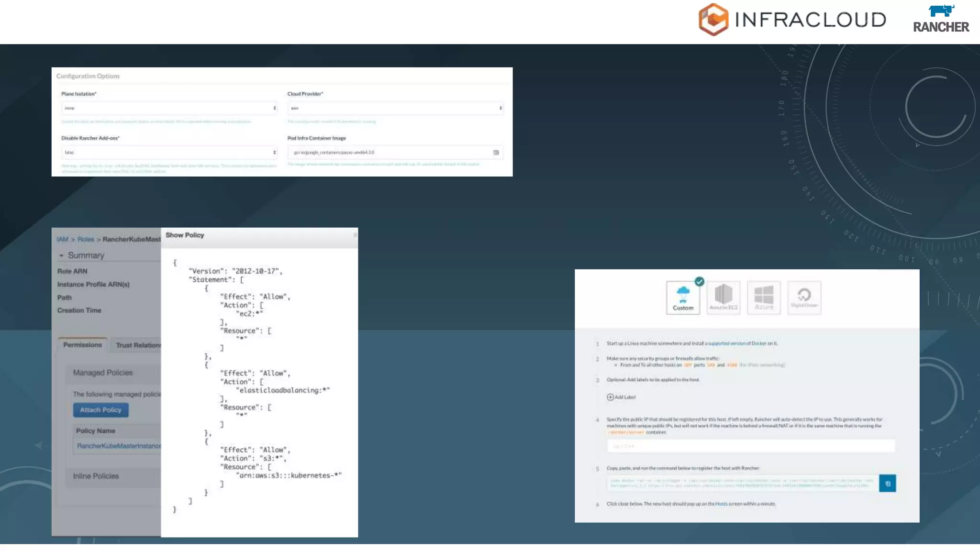This screenshot has height=551, width=980.
Task: Open Disable Rancher Add-ons dropdown
Action: point(169,152)
